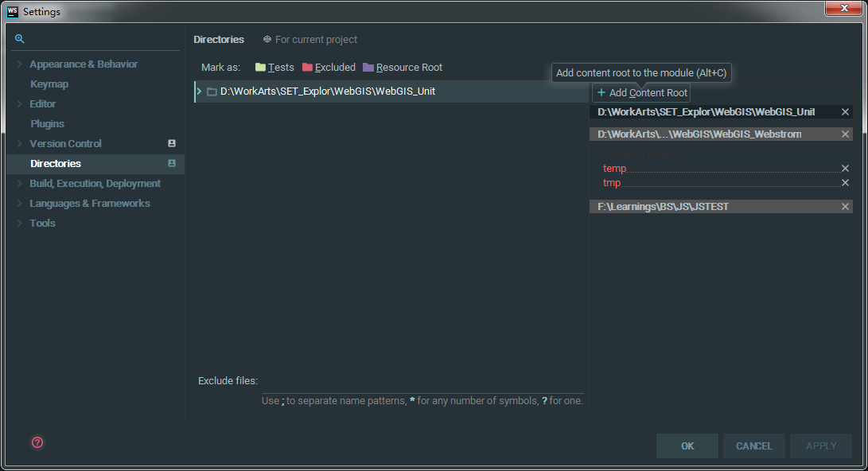Remove the F:\Learnings\BS\JS\JSTEST content root
The image size is (868, 471).
(845, 206)
